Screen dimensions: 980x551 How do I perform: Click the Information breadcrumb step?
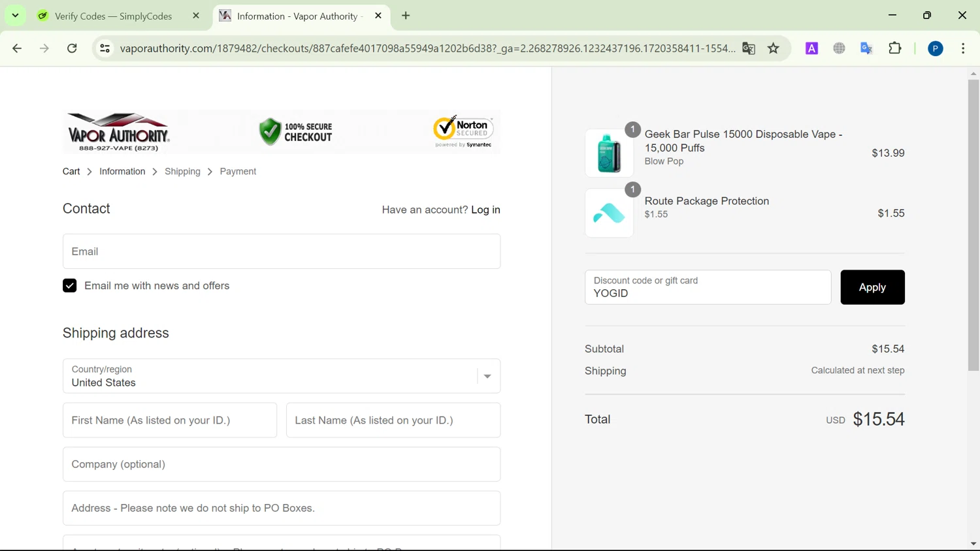(x=122, y=172)
